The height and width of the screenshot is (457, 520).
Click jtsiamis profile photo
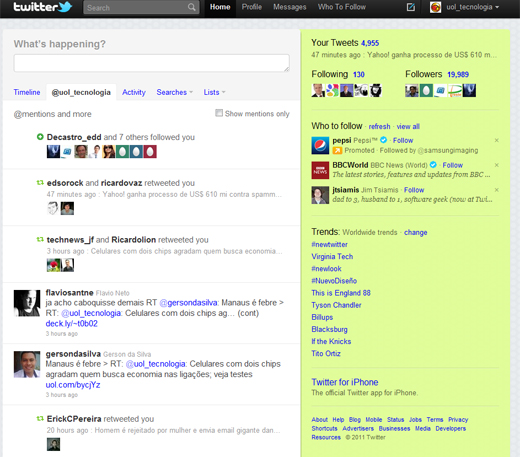320,195
